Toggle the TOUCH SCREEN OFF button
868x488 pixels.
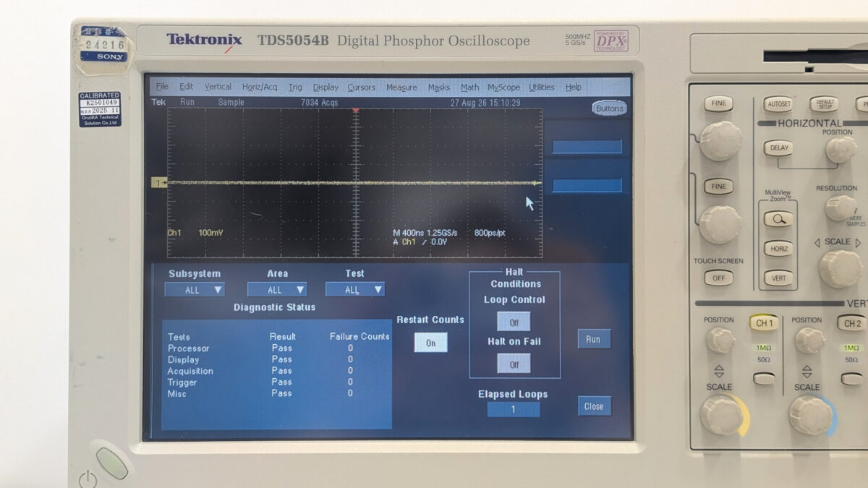(718, 278)
